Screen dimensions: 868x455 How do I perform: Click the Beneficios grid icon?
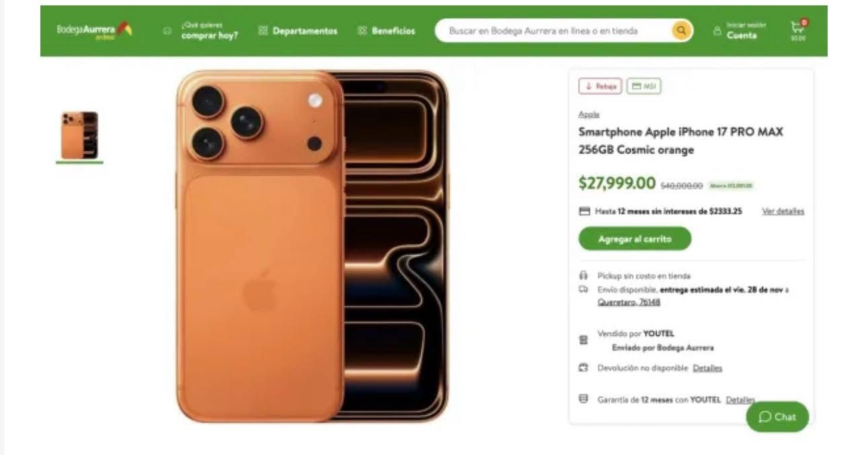point(362,31)
